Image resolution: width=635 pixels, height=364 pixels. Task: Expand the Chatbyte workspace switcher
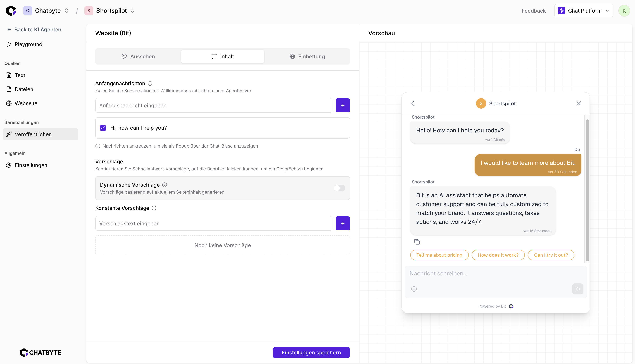click(67, 11)
